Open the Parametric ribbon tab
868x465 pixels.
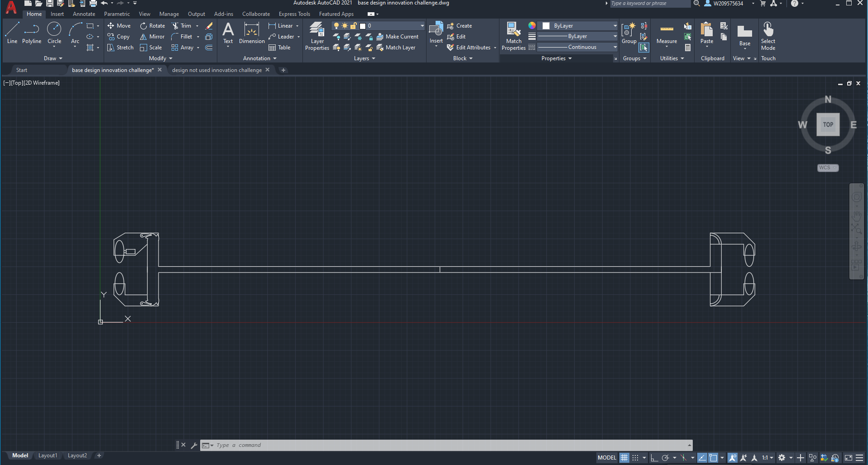click(x=117, y=14)
